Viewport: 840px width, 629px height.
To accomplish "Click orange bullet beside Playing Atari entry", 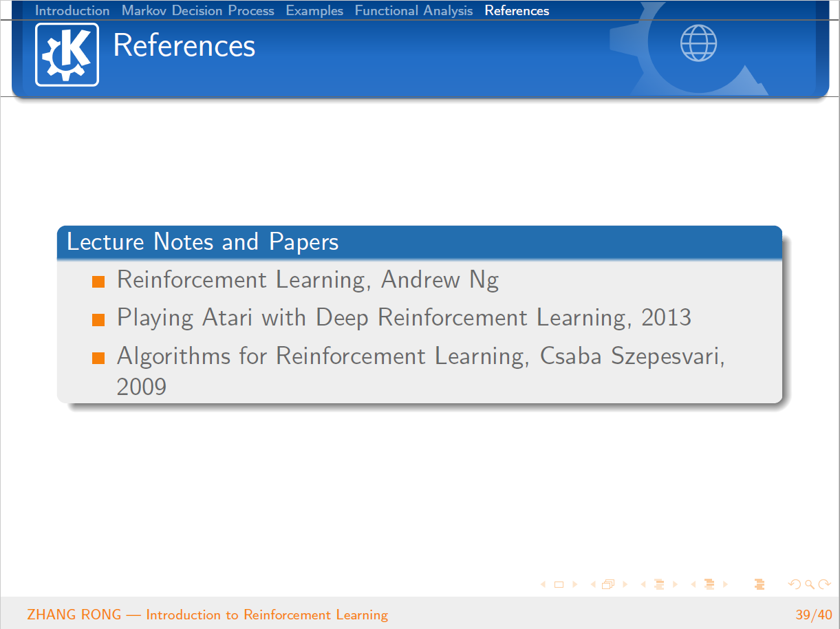I will (x=98, y=319).
